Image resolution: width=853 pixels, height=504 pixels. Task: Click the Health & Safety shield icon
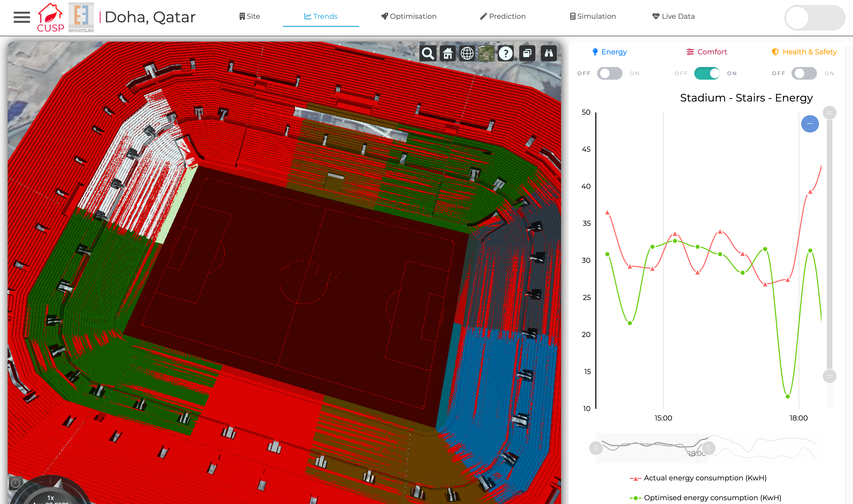[775, 52]
